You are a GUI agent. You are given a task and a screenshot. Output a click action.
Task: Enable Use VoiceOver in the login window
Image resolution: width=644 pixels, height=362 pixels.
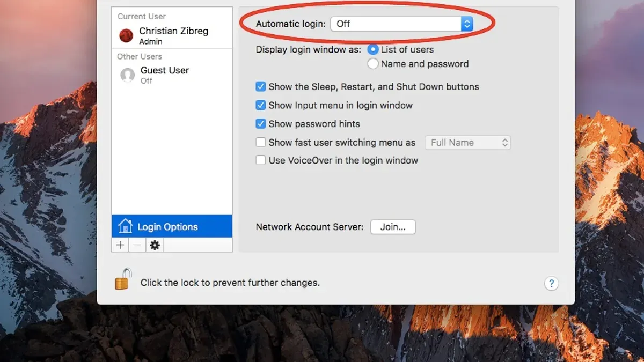261,160
